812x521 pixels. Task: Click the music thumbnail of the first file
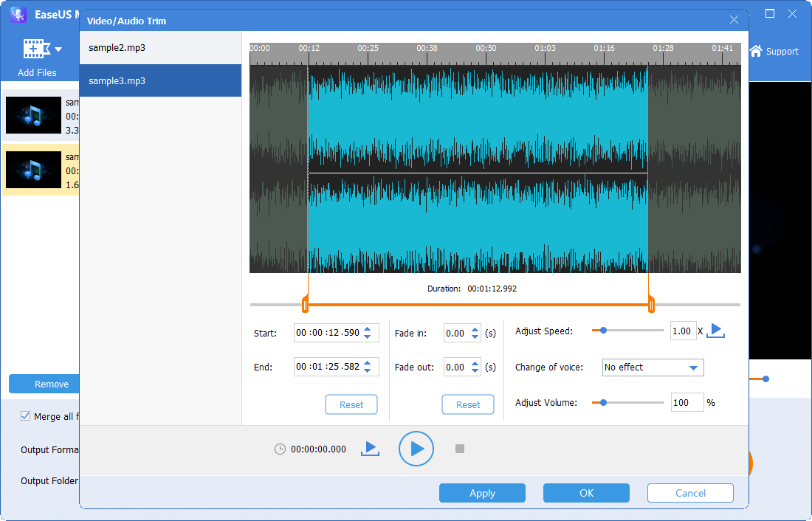(x=33, y=114)
